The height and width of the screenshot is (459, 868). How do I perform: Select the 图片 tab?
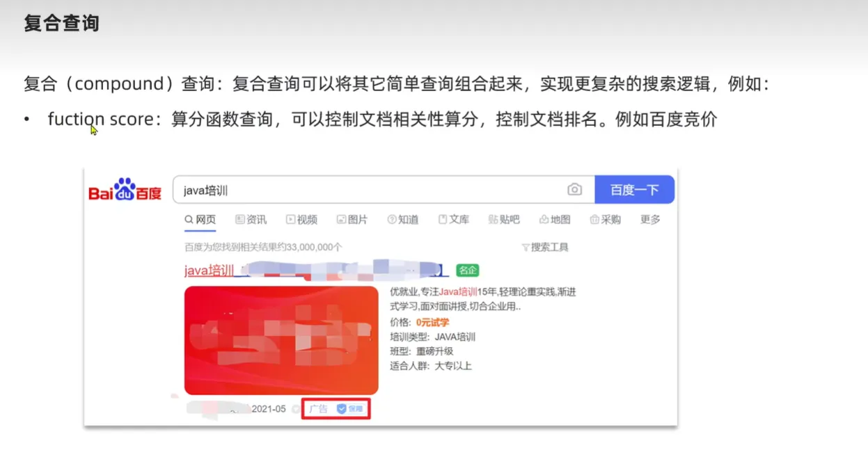click(352, 220)
